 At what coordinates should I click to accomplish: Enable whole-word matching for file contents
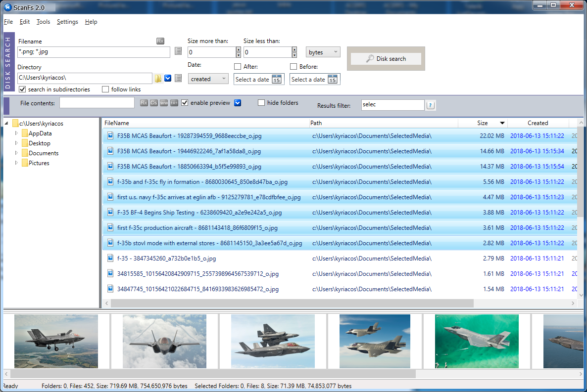coord(163,103)
